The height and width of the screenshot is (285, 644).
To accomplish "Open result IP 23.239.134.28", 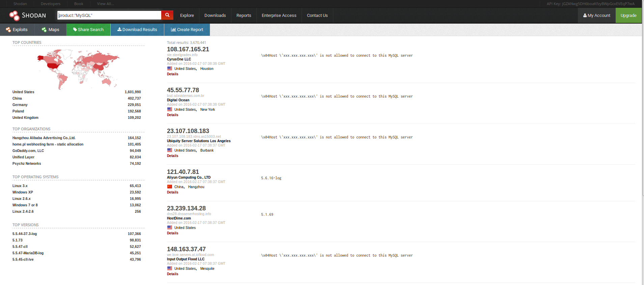I will tap(186, 208).
